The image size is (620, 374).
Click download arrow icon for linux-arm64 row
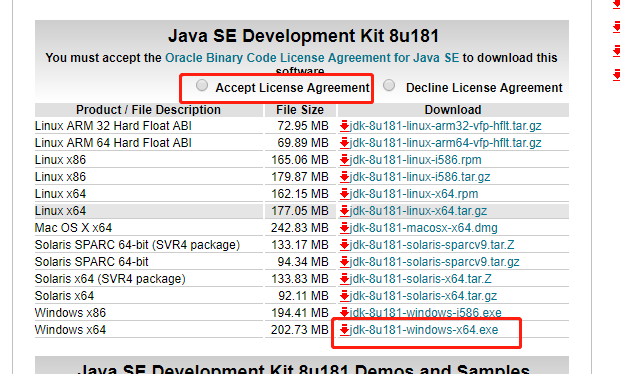pyautogui.click(x=344, y=143)
